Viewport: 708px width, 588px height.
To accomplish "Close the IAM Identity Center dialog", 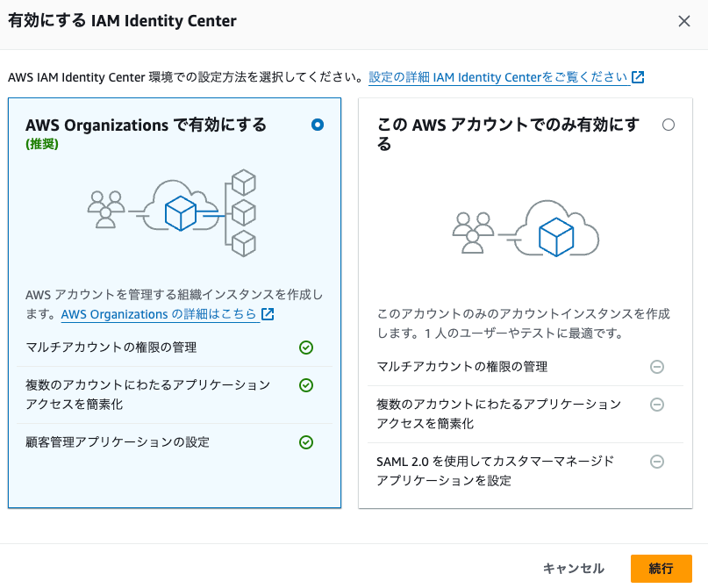I will pos(684,21).
